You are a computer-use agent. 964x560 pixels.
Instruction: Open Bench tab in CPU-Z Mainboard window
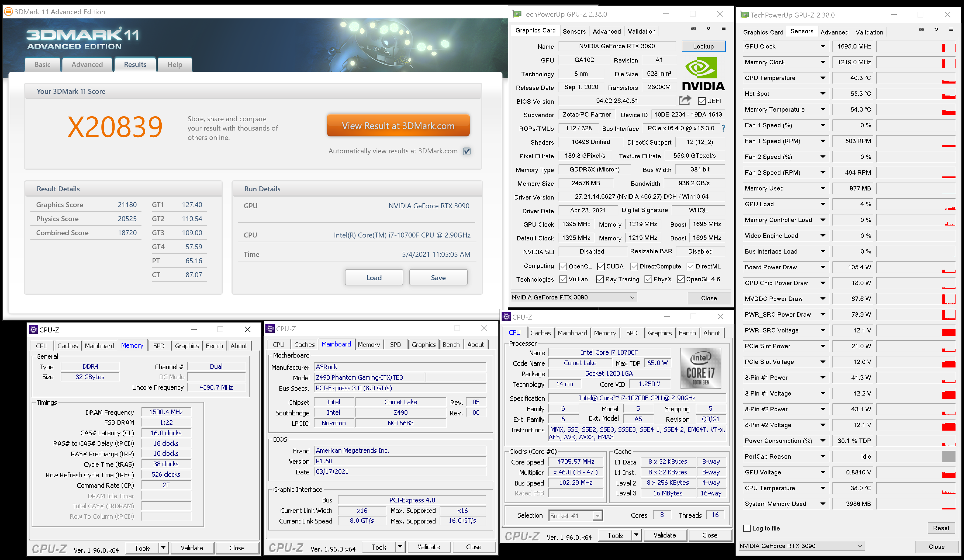click(451, 344)
